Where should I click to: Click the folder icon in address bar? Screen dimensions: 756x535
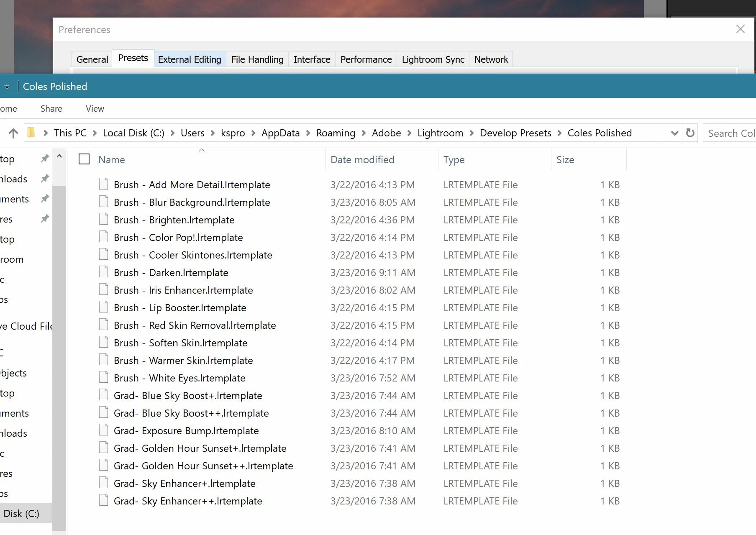click(x=31, y=133)
